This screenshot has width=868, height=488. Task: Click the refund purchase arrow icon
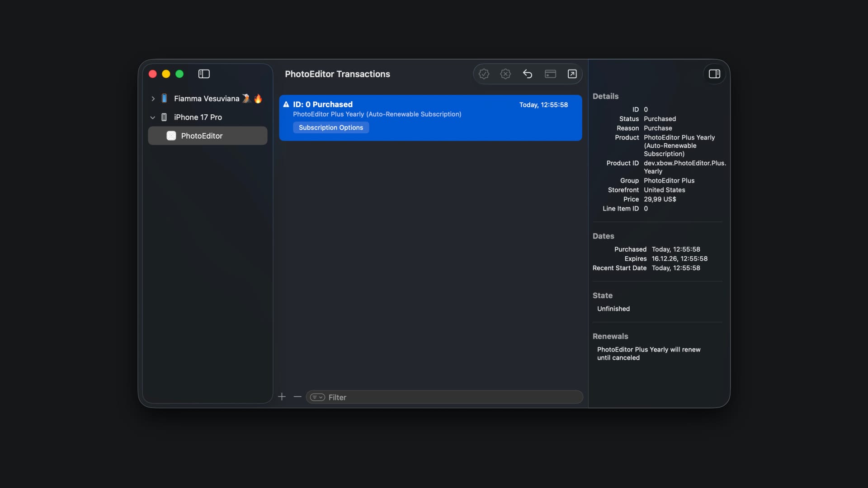tap(528, 74)
